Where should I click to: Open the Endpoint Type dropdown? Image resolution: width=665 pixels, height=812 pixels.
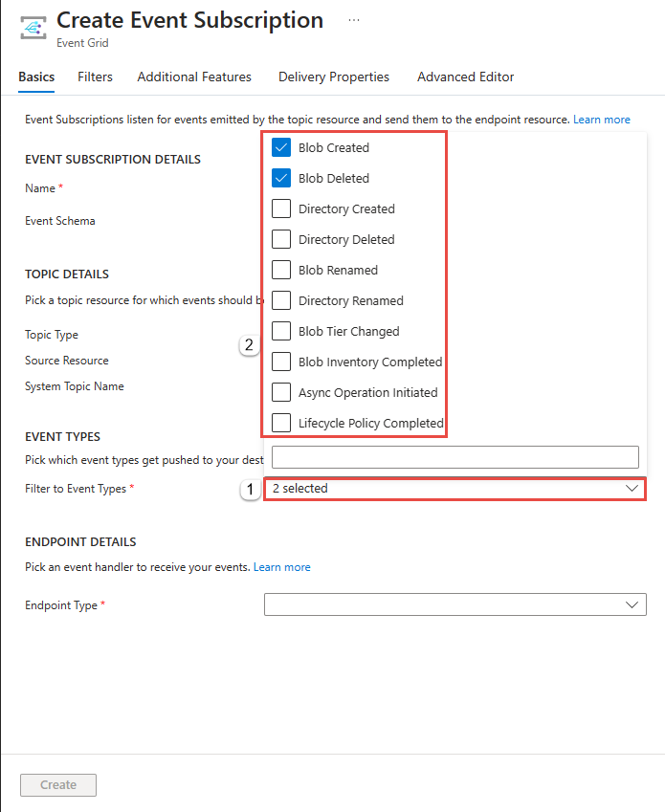(x=455, y=604)
